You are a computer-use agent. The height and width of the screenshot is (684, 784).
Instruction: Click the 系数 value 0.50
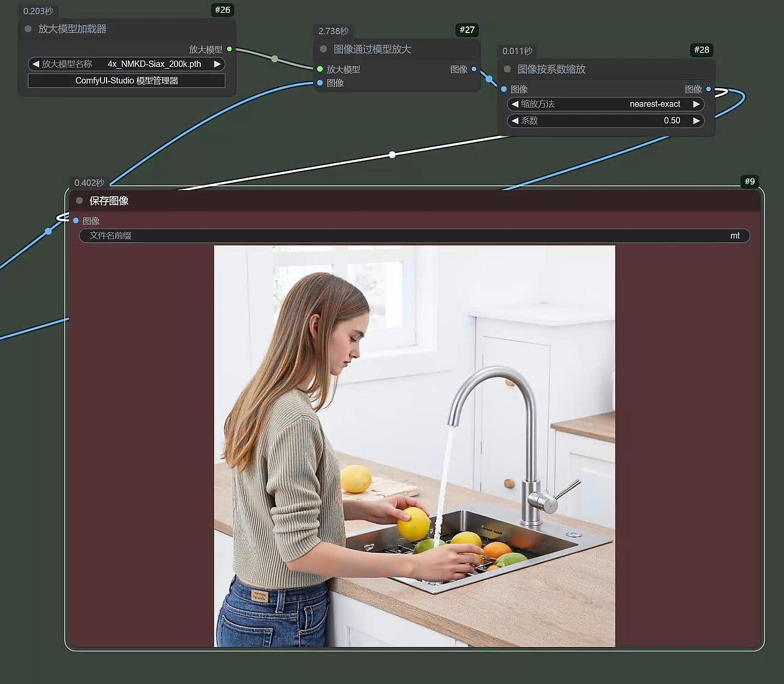click(x=672, y=121)
